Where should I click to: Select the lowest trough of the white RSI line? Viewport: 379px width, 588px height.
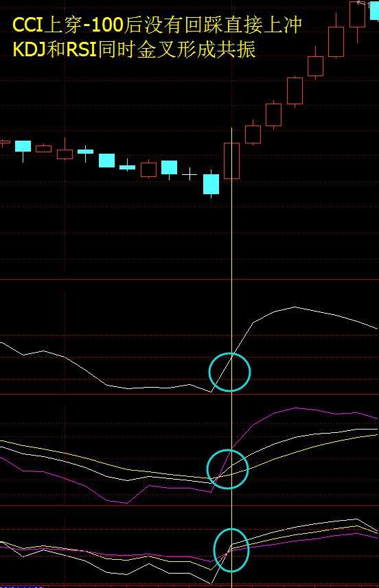click(x=211, y=583)
